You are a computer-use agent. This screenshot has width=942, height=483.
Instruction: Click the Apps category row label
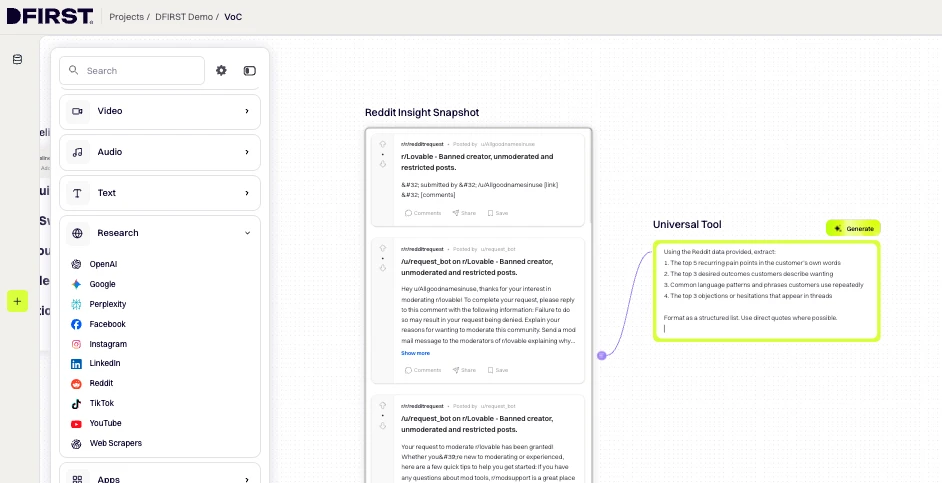[x=109, y=479]
